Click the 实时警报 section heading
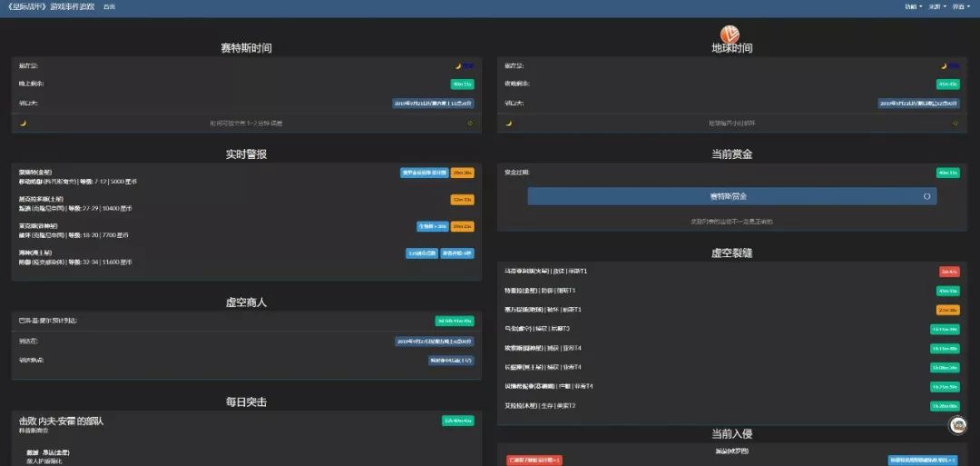The height and width of the screenshot is (466, 980). click(246, 154)
